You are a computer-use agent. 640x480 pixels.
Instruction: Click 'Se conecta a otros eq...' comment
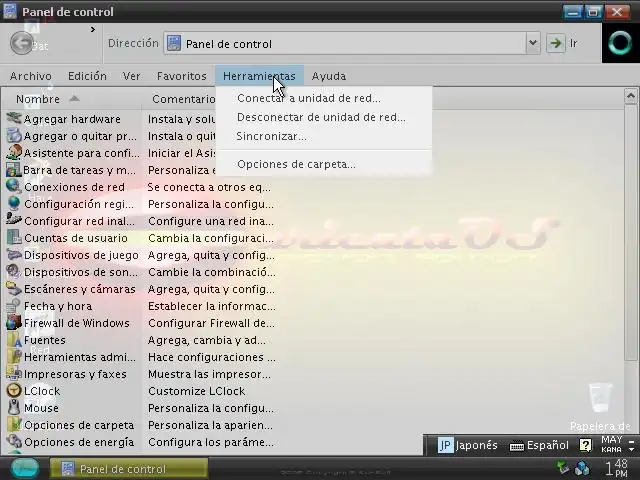pyautogui.click(x=209, y=187)
